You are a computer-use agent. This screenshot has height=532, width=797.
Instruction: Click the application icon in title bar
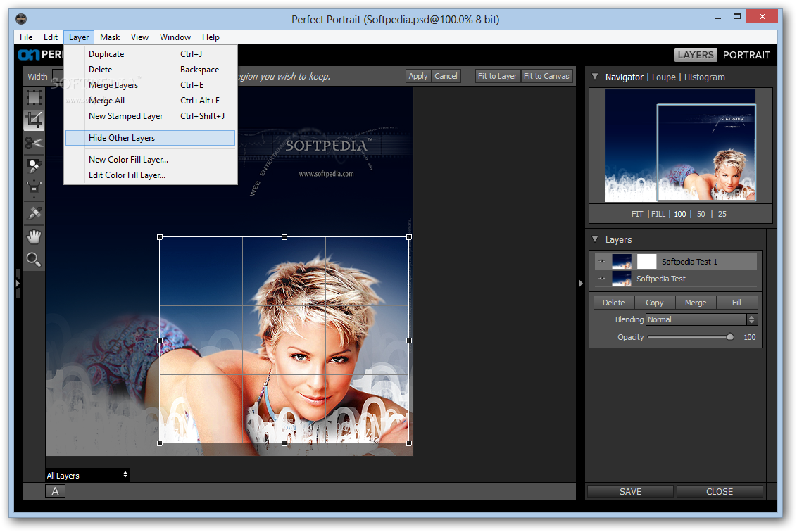pyautogui.click(x=21, y=19)
